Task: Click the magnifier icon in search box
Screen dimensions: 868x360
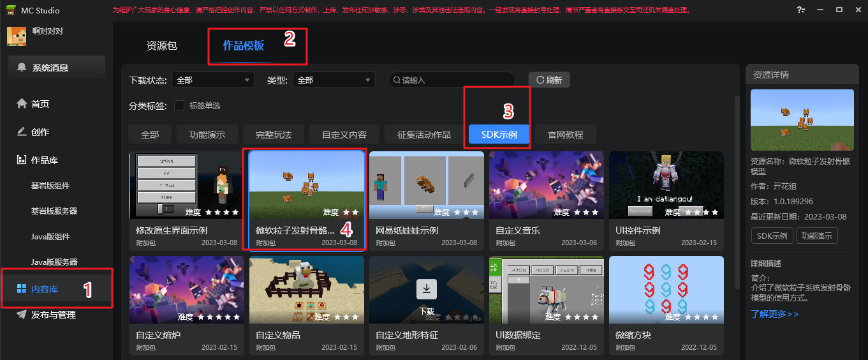Action: pos(397,80)
